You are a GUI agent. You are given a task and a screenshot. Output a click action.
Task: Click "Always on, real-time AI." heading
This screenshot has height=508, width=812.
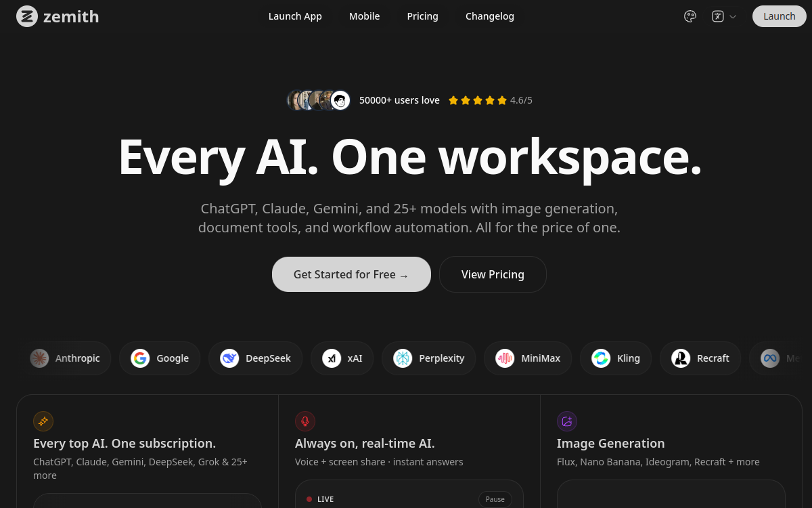click(365, 444)
